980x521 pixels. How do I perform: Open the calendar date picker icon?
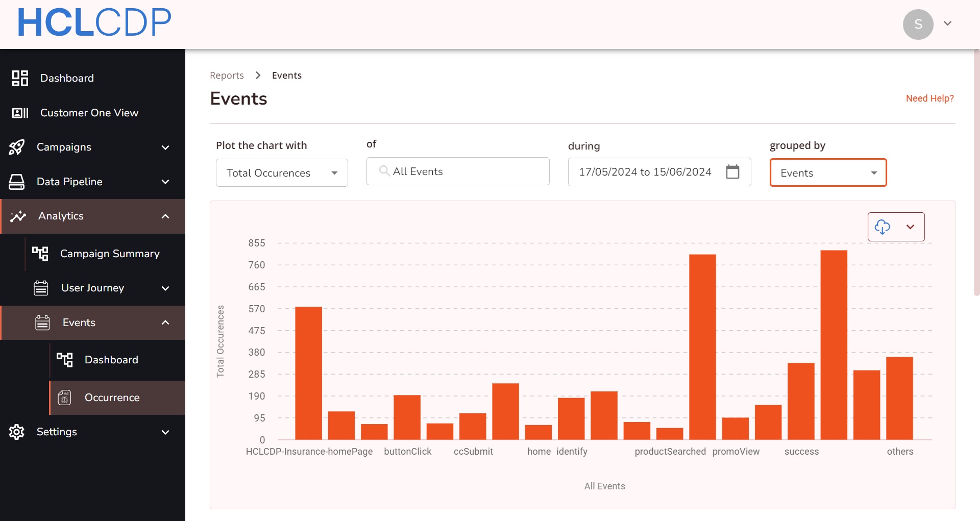coord(732,172)
